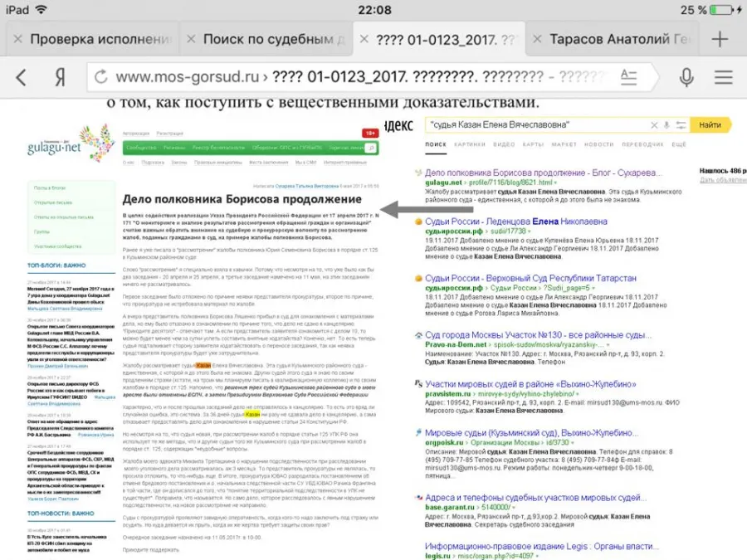This screenshot has width=747, height=560.
Task: Click text "о том, как поступить с вещественными доказательствами"
Action: [323, 103]
